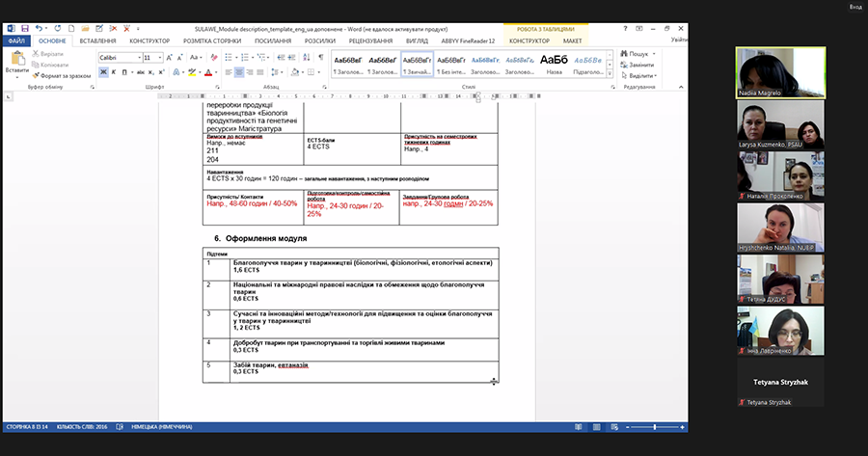Increase paragraph indent
Image resolution: width=868 pixels, height=456 pixels.
(x=291, y=58)
